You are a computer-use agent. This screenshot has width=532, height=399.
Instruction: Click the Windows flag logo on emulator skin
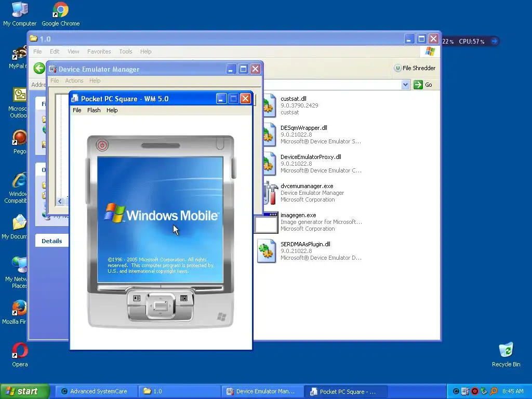pos(221,317)
